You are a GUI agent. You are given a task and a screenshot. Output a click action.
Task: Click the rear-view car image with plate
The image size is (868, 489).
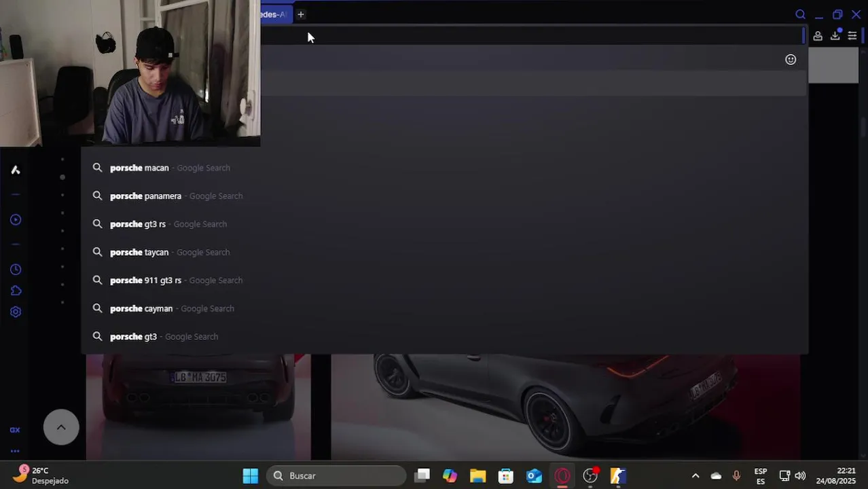(x=198, y=407)
